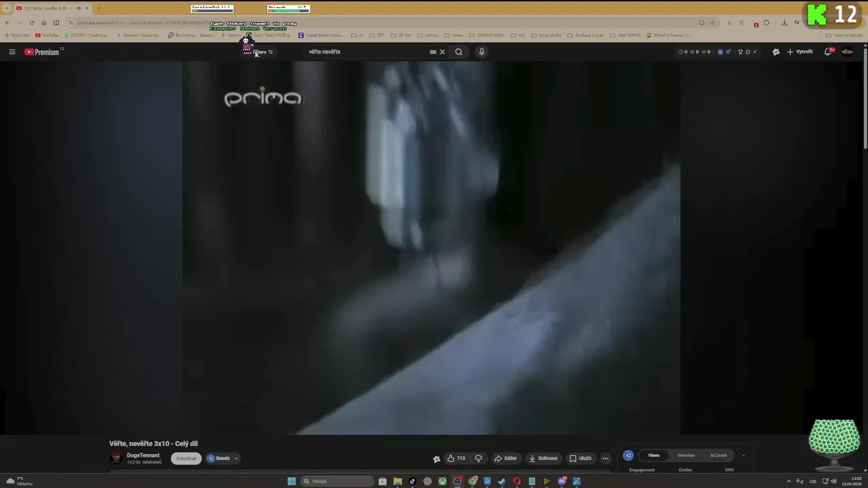868x488 pixels.
Task: Open browser downloads icon
Action: coord(785,22)
